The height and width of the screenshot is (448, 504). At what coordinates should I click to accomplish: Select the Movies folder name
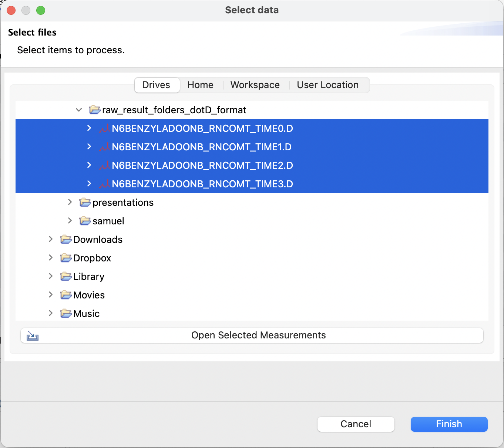coord(89,295)
